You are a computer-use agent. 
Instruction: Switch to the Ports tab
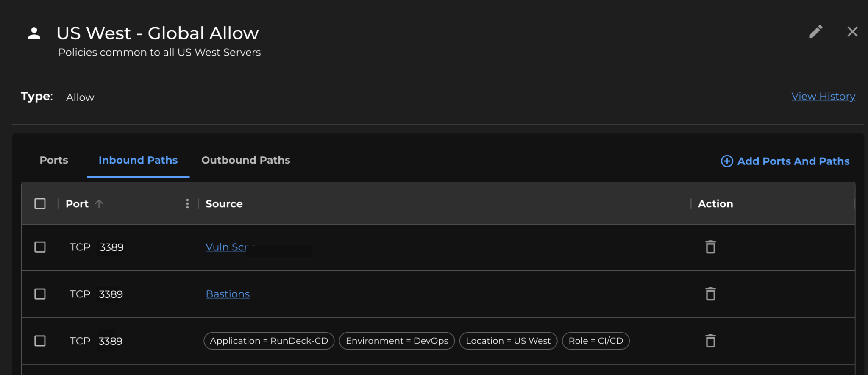coord(54,160)
